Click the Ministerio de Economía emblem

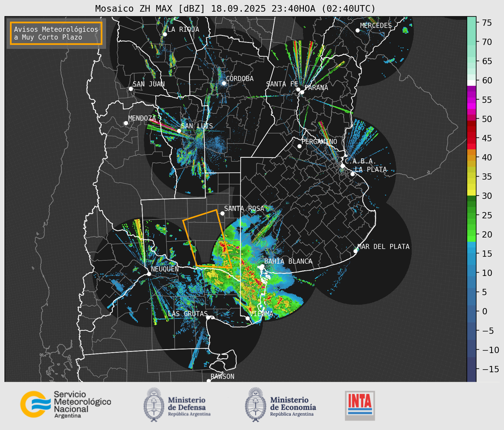[255, 405]
